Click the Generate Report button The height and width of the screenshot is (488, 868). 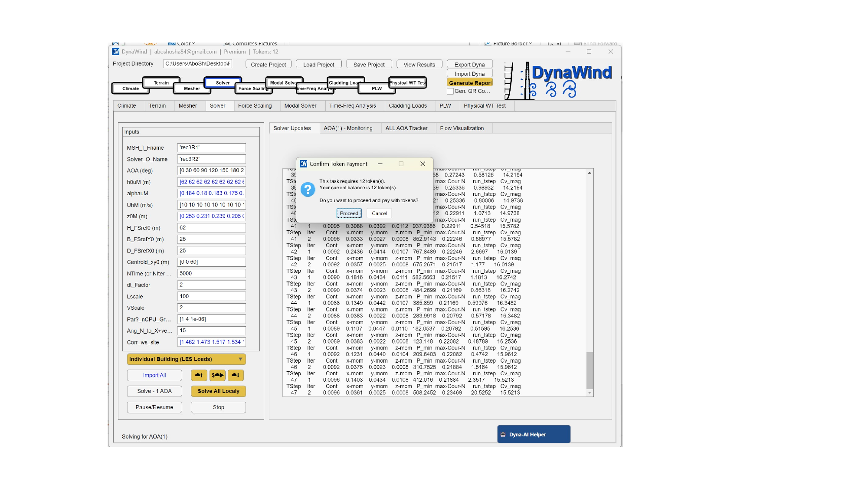pyautogui.click(x=470, y=83)
